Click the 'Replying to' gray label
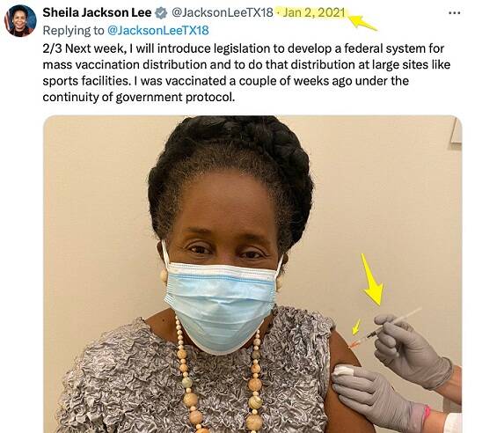This screenshot has width=504, height=433. pyautogui.click(x=73, y=31)
